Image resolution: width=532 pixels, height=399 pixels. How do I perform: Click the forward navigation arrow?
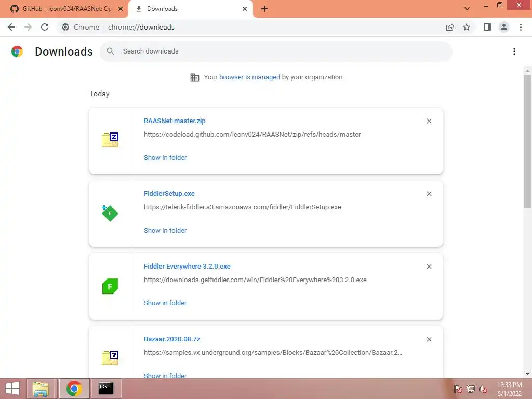click(x=28, y=27)
